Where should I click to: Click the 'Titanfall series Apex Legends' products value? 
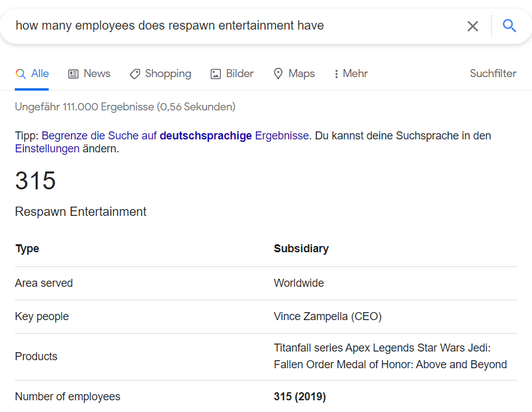click(x=390, y=356)
